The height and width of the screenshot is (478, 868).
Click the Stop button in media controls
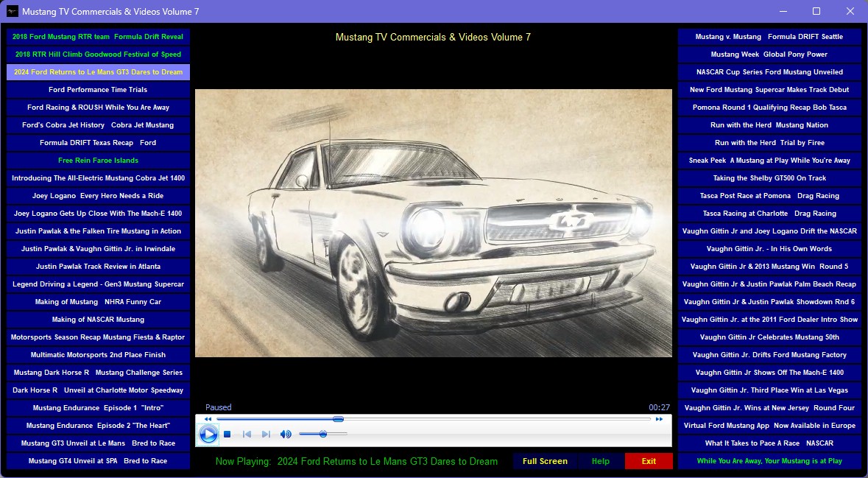(x=227, y=435)
